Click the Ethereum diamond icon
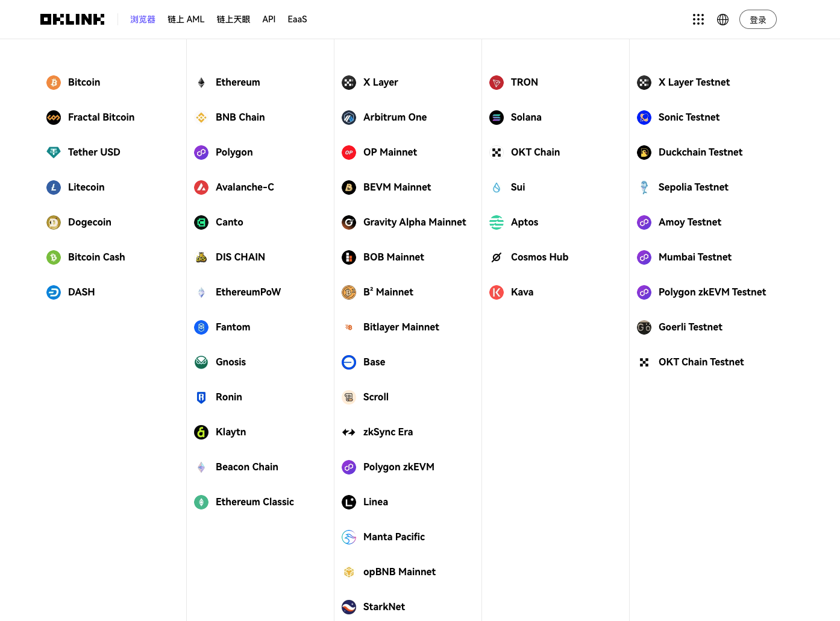 [x=201, y=83]
